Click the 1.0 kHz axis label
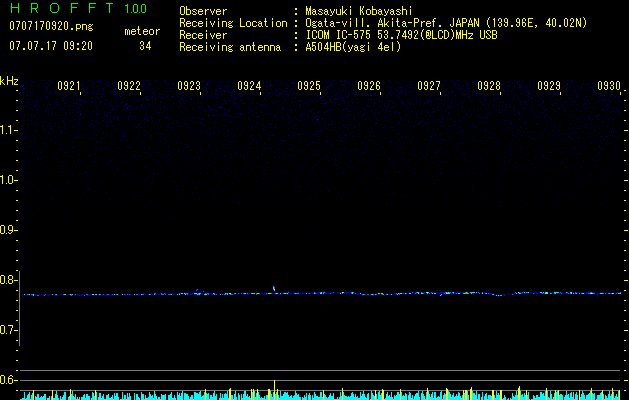 (8, 180)
